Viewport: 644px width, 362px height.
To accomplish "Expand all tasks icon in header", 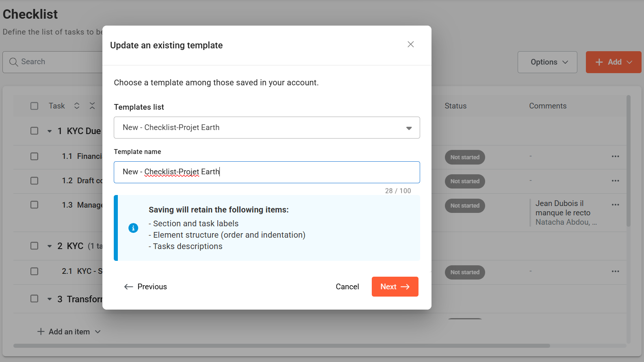I will point(77,106).
